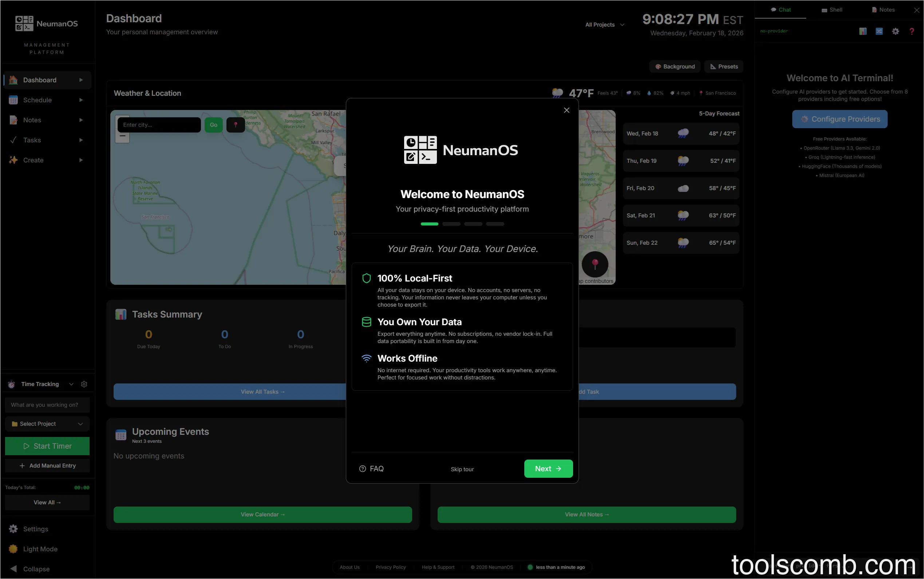
Task: Click Configure Providers
Action: (x=840, y=119)
